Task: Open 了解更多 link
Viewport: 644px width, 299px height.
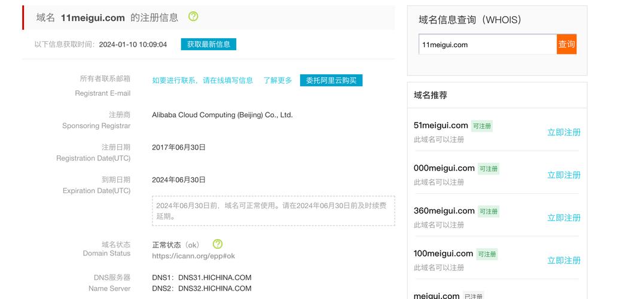Action: [277, 80]
